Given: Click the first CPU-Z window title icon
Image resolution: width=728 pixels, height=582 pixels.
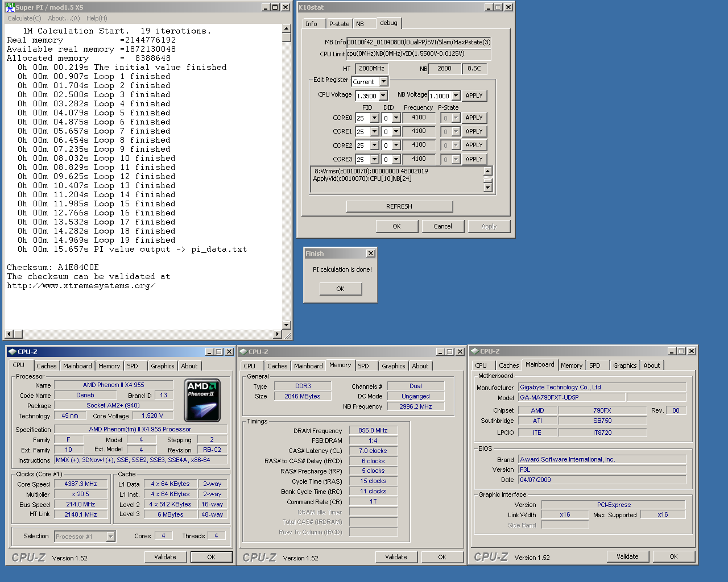Looking at the screenshot, I should [12, 352].
